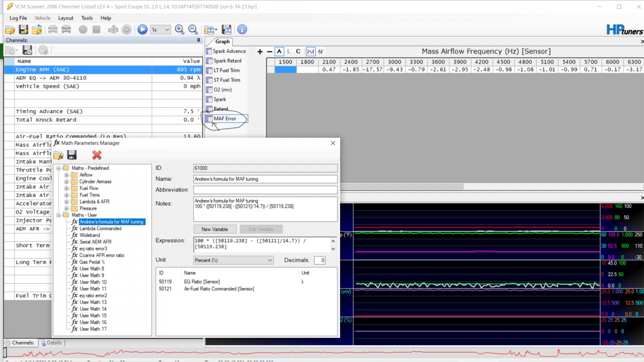Image resolution: width=644 pixels, height=362 pixels.
Task: Delete math parameter with red X icon
Action: [x=97, y=155]
